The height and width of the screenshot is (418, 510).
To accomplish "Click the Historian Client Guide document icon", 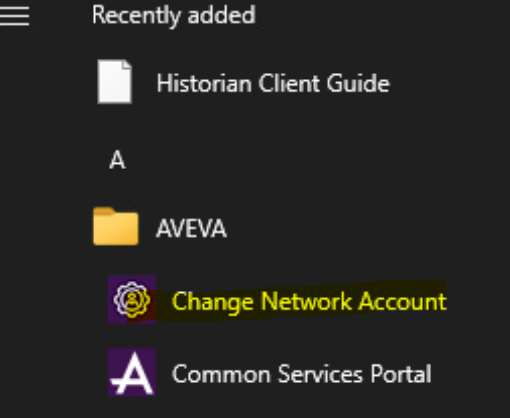I will 114,82.
